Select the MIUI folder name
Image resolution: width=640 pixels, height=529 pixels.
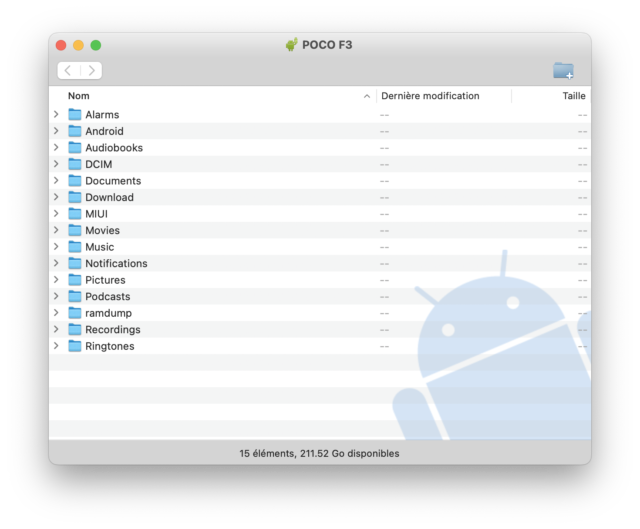[x=96, y=214]
